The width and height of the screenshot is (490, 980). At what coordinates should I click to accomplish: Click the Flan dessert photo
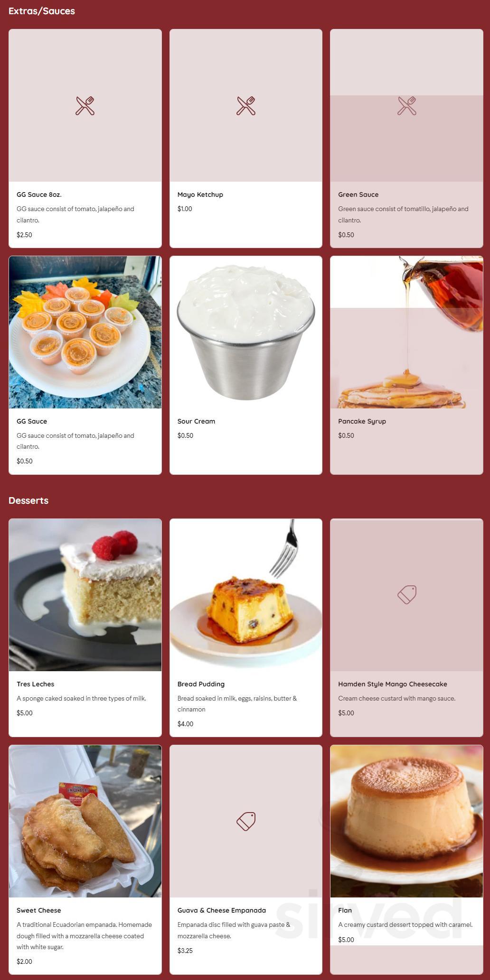407,821
